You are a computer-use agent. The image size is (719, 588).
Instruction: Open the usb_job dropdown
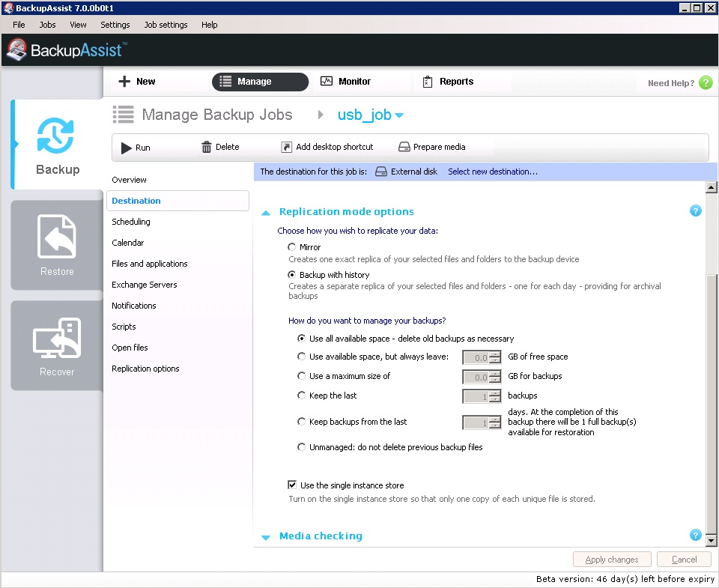tap(399, 115)
